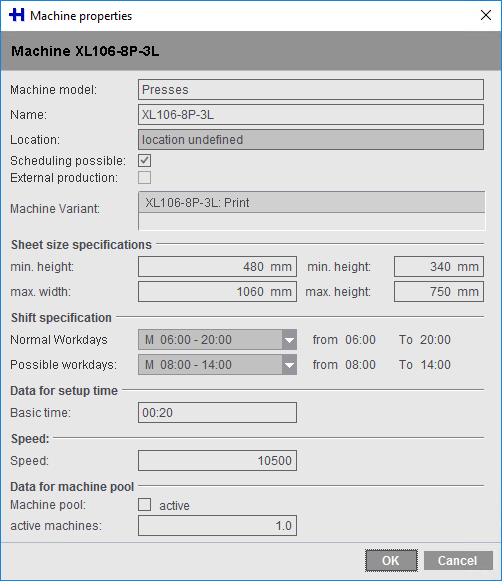
Task: Click the Normal Workdays from 06:00 value
Action: click(360, 339)
